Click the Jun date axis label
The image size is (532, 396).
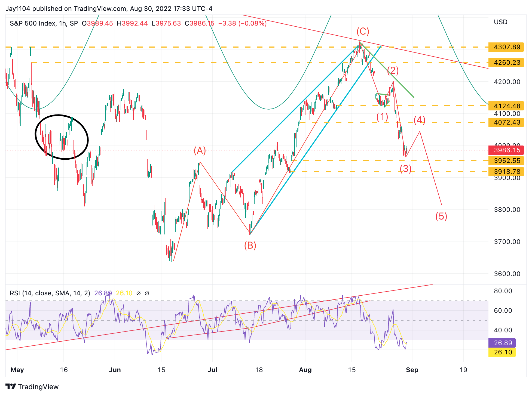coord(115,370)
